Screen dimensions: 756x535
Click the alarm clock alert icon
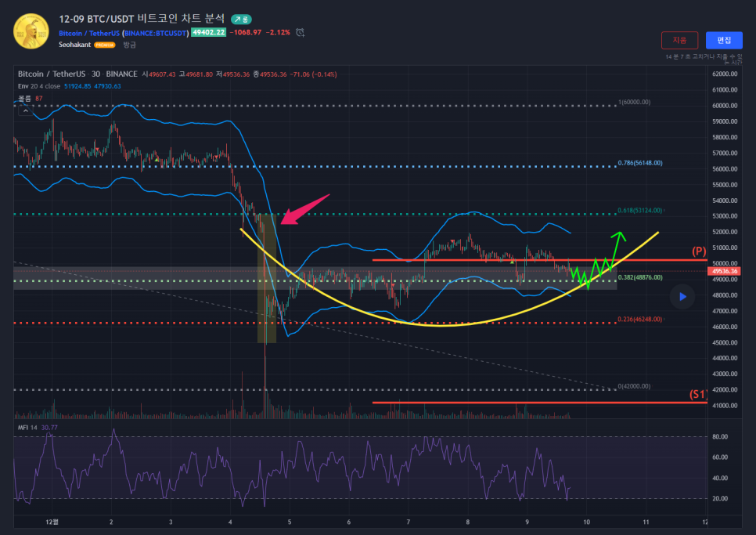[x=301, y=32]
